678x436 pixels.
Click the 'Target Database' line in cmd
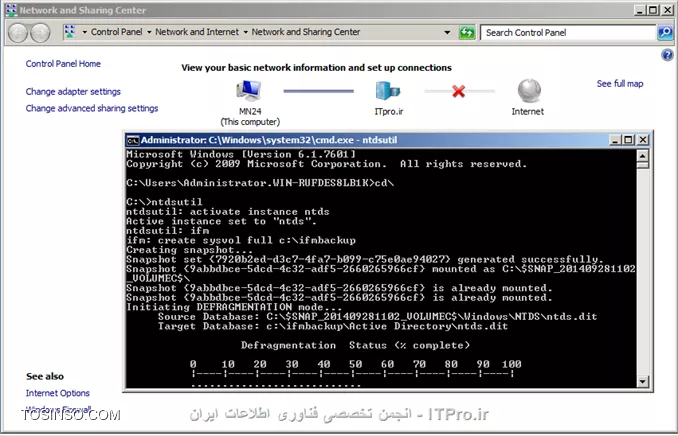point(333,326)
